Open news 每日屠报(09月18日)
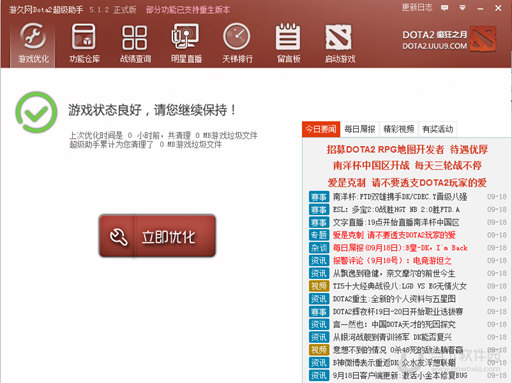 [x=400, y=248]
